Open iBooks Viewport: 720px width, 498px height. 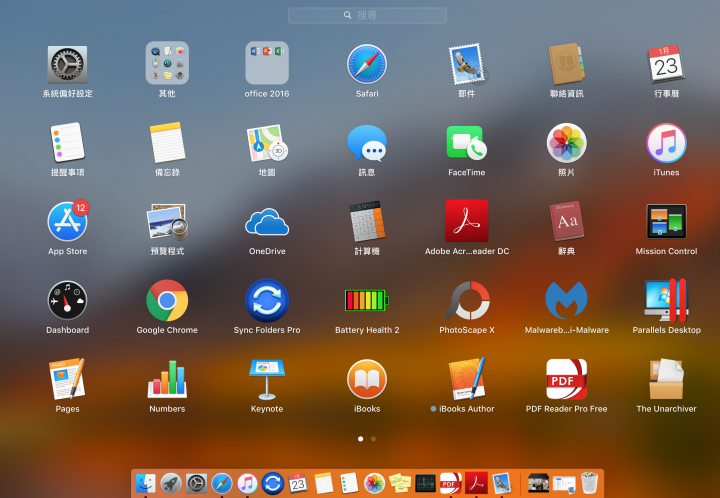366,379
